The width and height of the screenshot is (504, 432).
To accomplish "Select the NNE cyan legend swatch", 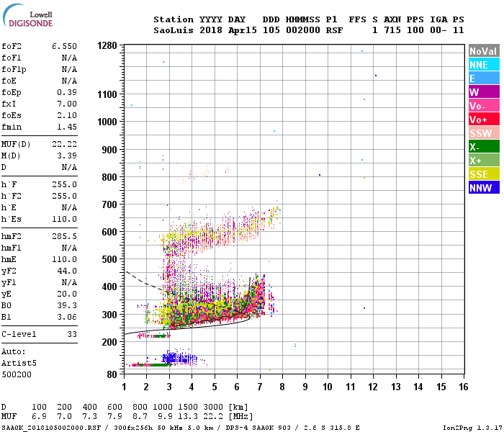I will [484, 65].
